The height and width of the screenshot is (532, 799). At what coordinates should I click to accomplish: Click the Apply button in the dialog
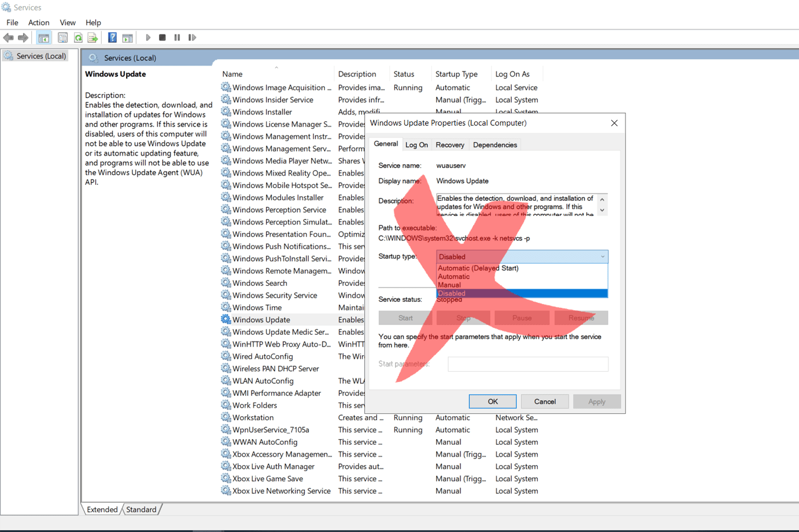pyautogui.click(x=597, y=401)
